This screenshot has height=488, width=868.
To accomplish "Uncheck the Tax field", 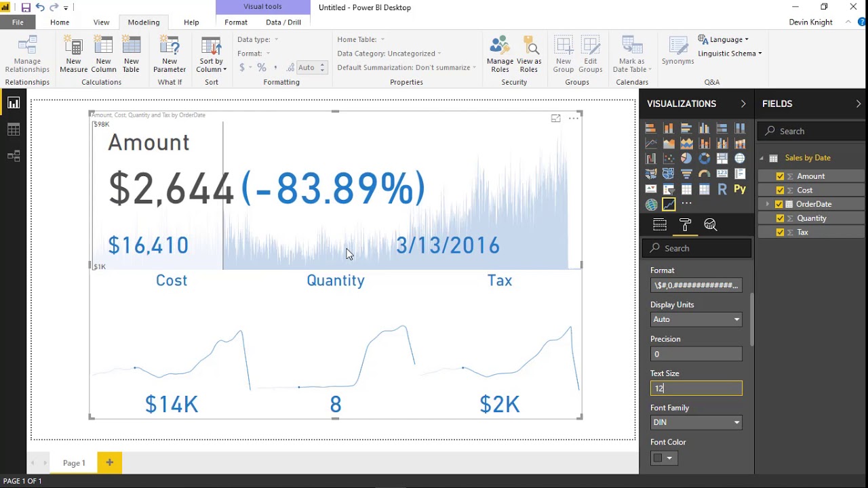I will pyautogui.click(x=780, y=232).
